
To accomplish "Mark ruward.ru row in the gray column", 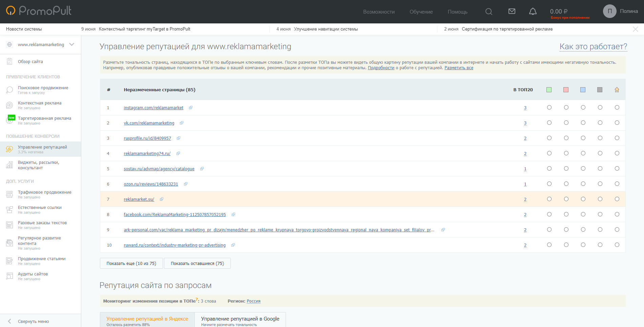I will click(x=600, y=245).
